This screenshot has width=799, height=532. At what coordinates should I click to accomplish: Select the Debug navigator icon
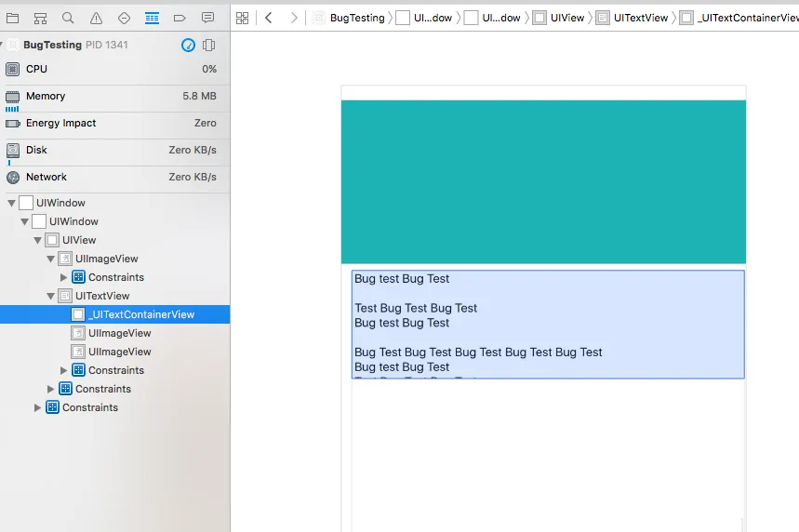pyautogui.click(x=152, y=19)
